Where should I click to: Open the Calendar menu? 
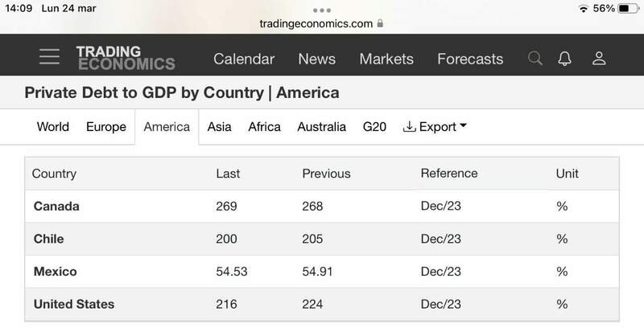[x=244, y=59]
